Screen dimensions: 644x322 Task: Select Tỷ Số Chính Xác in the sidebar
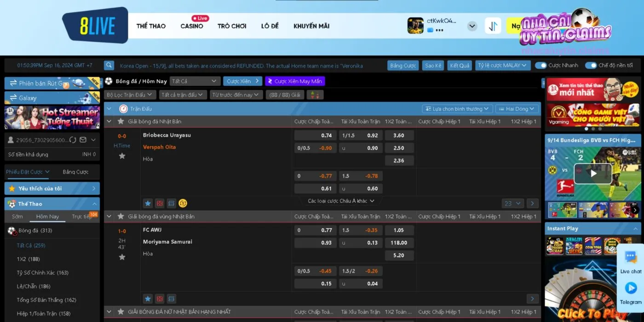pos(42,272)
